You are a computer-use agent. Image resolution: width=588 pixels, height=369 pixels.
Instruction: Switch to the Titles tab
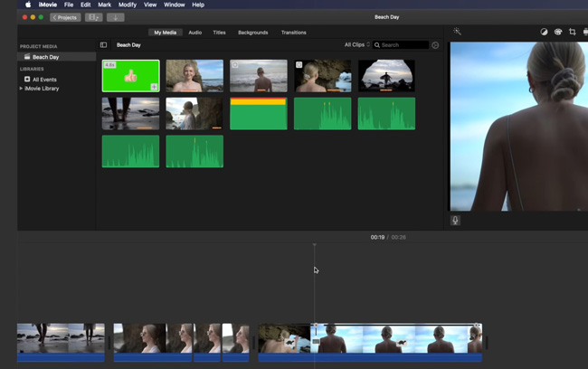click(220, 33)
